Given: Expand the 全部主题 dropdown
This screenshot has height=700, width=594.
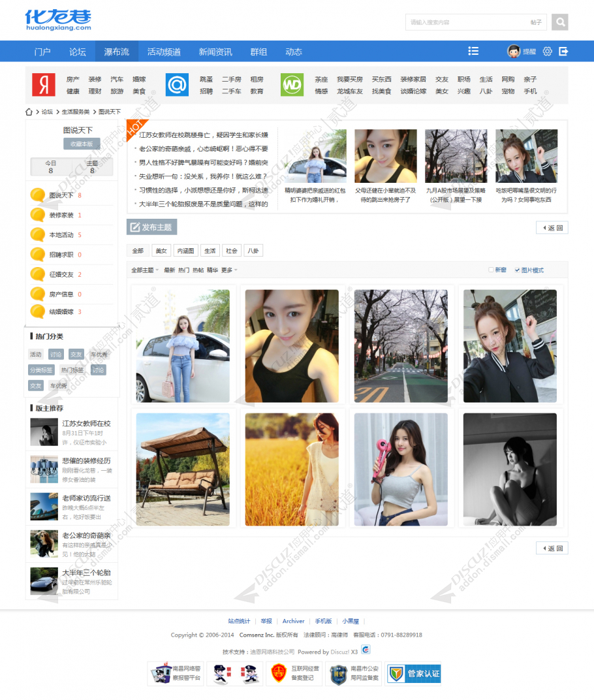Looking at the screenshot, I should click(x=145, y=270).
